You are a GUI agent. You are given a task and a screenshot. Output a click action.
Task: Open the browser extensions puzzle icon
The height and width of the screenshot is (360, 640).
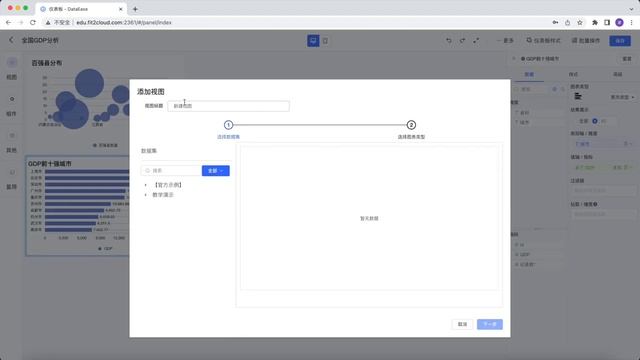coord(595,22)
